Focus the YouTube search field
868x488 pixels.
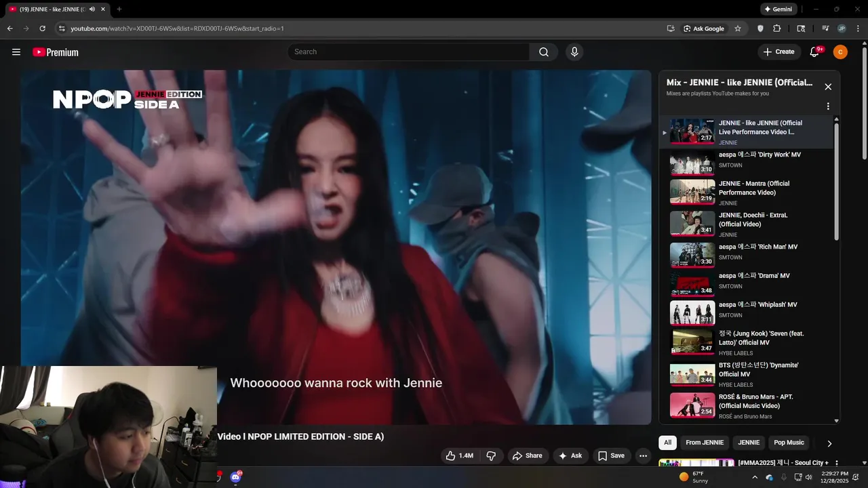tap(408, 52)
